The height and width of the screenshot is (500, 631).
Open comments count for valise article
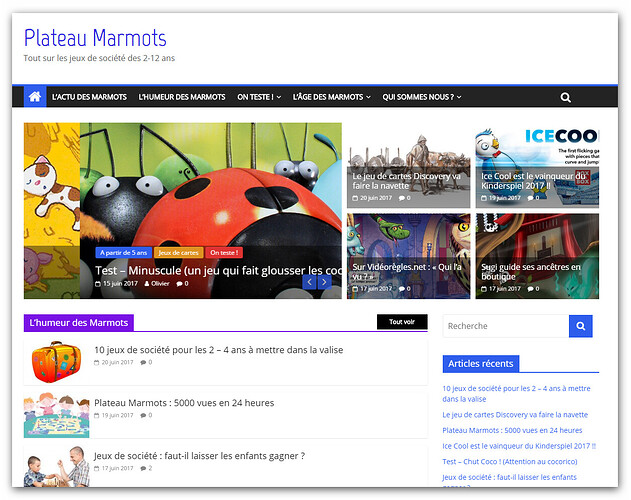146,362
